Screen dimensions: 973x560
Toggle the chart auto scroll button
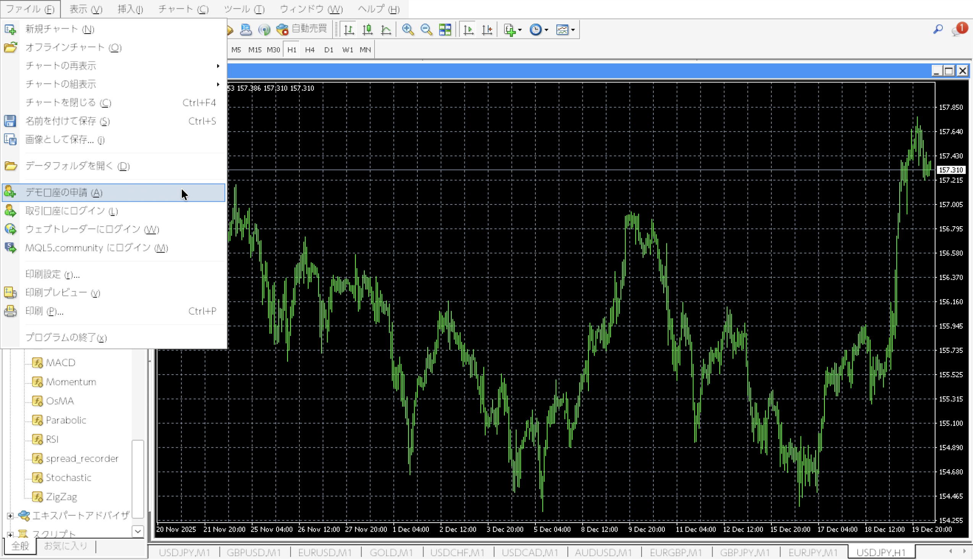(469, 30)
